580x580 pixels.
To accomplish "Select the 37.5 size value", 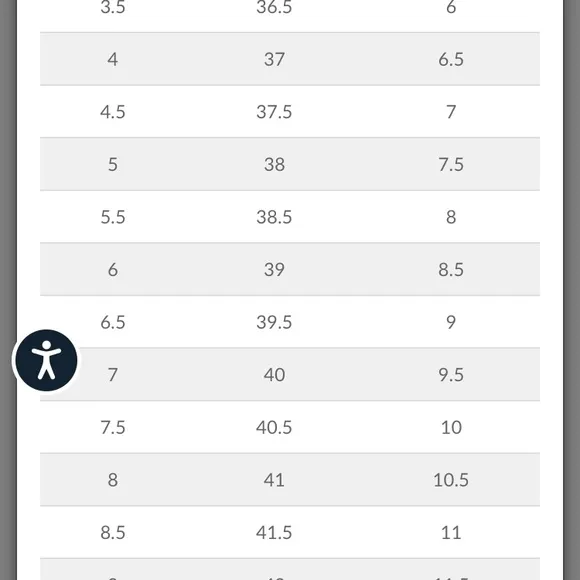I will click(x=274, y=112).
